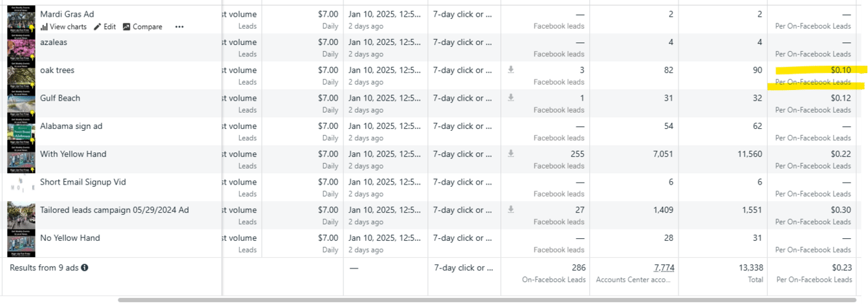Open the azaleas ad thumbnail
The image size is (868, 304).
click(21, 48)
